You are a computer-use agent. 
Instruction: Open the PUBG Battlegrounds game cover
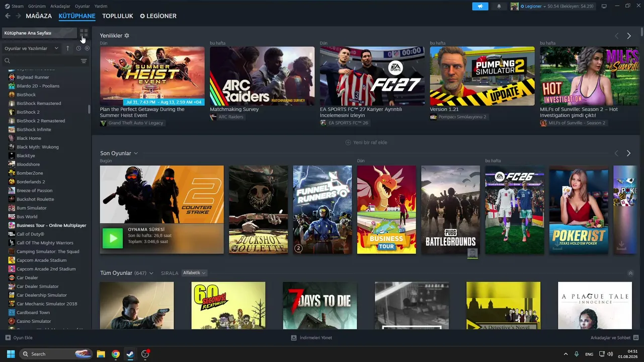(450, 210)
